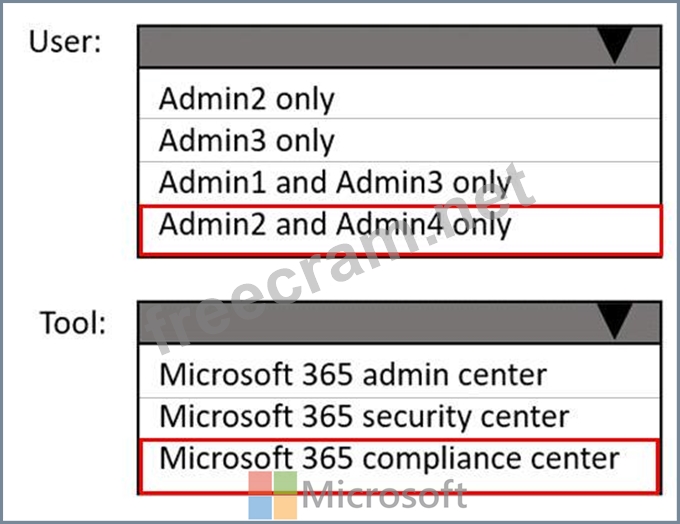Screen dimensions: 680x524
Task: Pick Microsoft 365 compliance center
Action: [x=390, y=458]
